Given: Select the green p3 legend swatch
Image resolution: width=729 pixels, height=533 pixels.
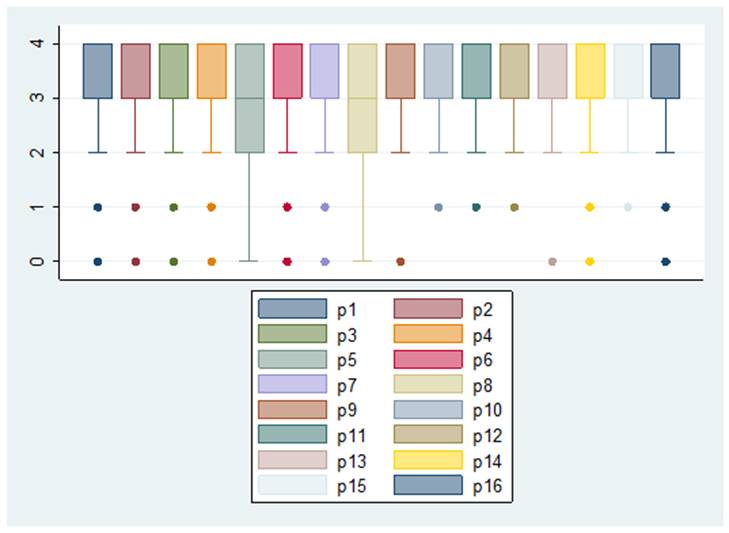Looking at the screenshot, I should pos(292,333).
